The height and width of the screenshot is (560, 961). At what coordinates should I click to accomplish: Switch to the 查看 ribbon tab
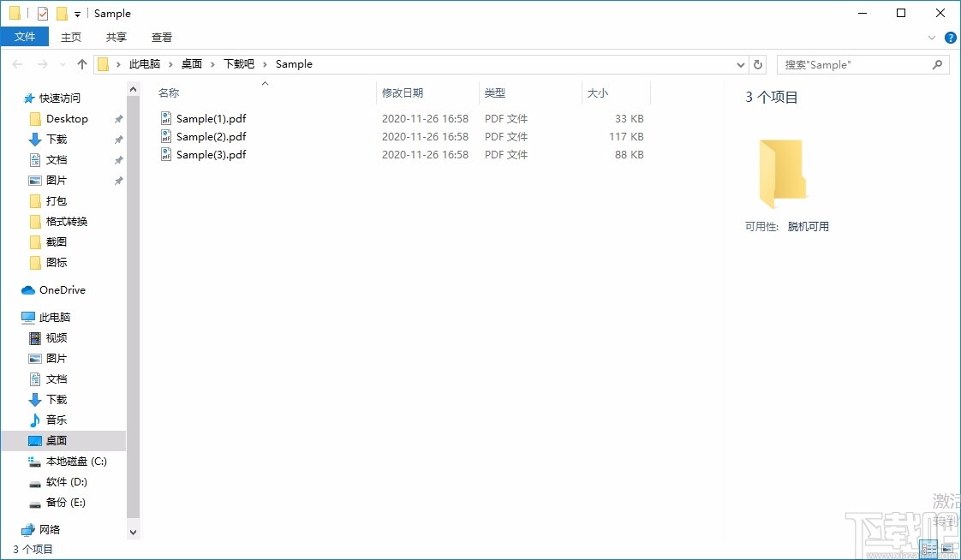[162, 37]
